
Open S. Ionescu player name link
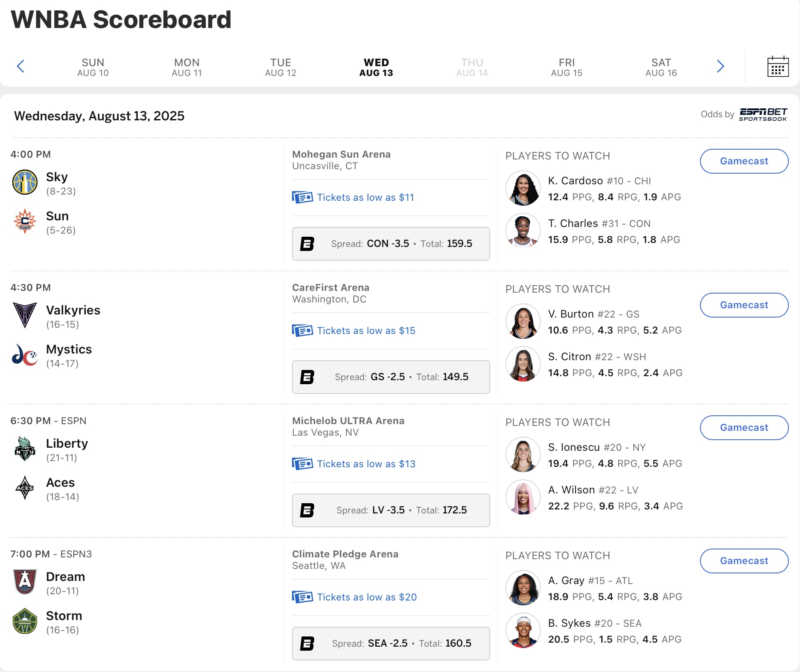(x=574, y=447)
